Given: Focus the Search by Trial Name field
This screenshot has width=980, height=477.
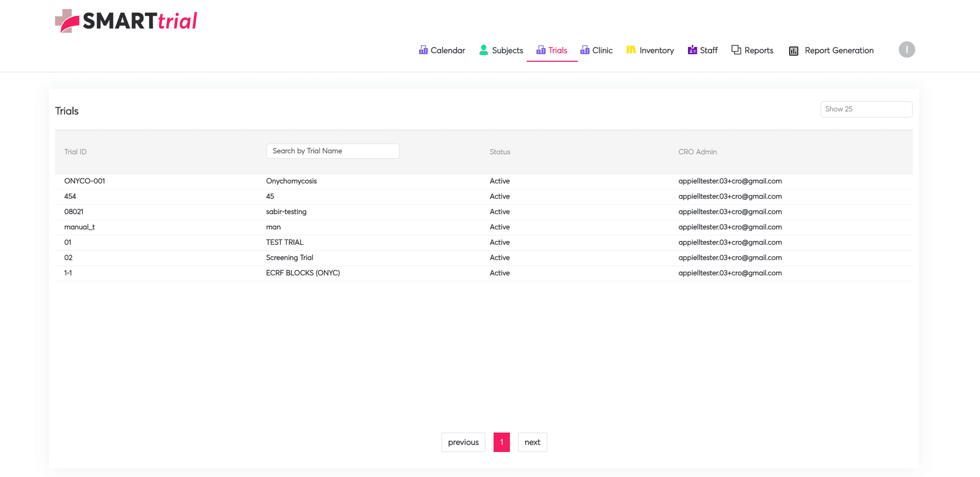Looking at the screenshot, I should [333, 151].
